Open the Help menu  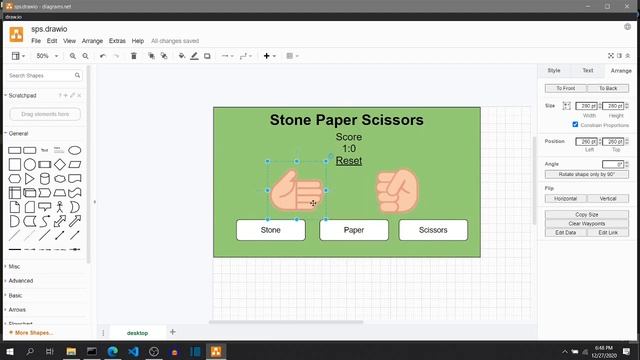[x=138, y=41]
